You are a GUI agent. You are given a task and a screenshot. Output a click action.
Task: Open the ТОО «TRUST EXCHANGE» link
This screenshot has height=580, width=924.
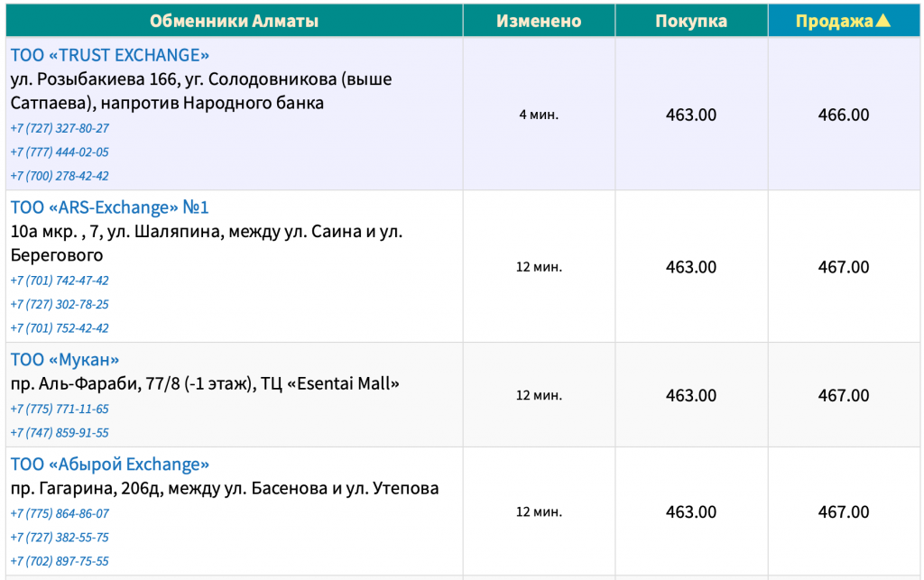tap(109, 55)
